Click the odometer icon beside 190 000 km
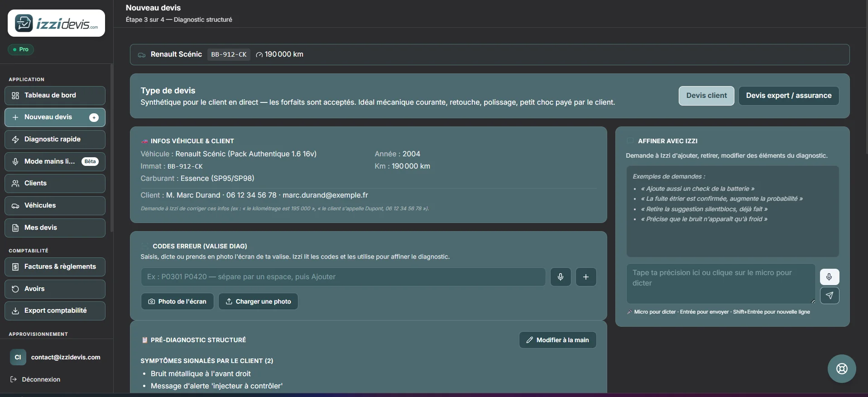 (259, 55)
